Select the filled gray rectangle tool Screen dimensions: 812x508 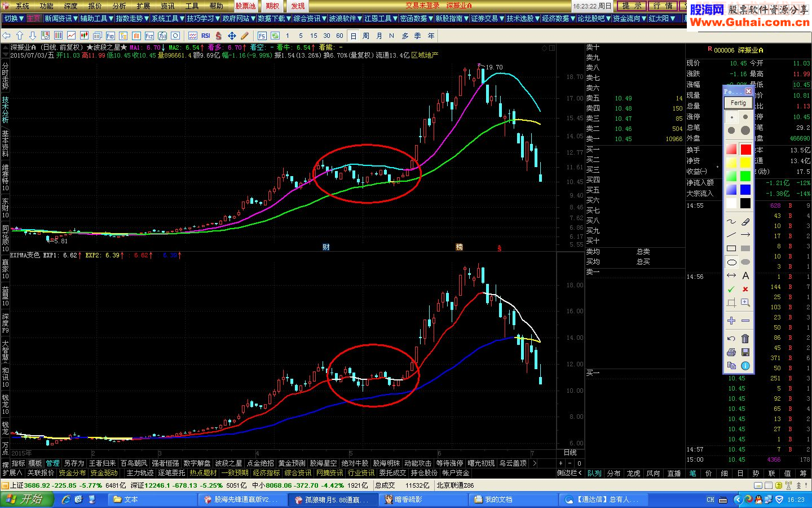[x=745, y=248]
